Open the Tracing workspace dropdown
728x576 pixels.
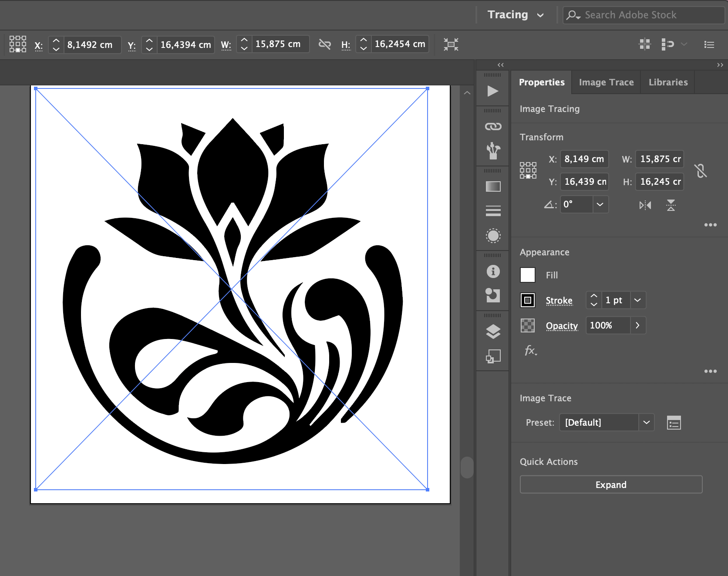pyautogui.click(x=516, y=15)
